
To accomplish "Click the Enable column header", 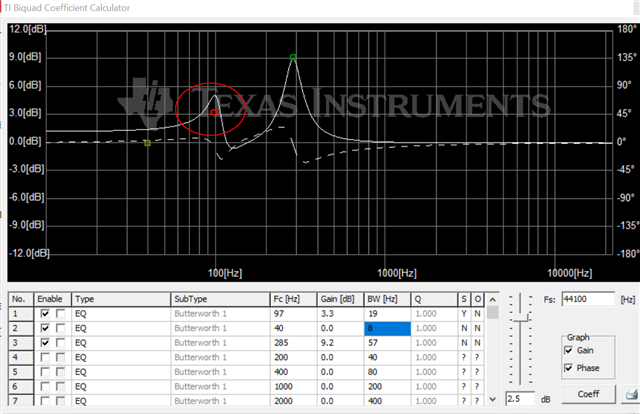I will pos(53,299).
